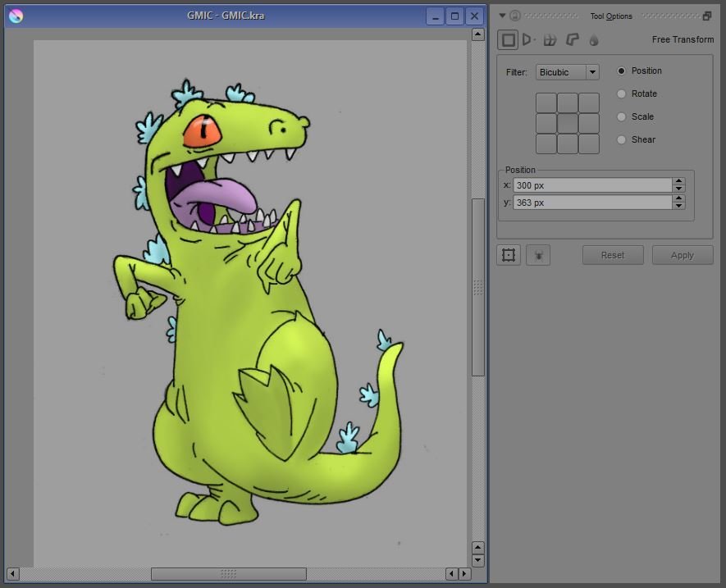Click the lock docker icon in Tool Options
Viewport: 726px width, 588px height.
point(515,16)
